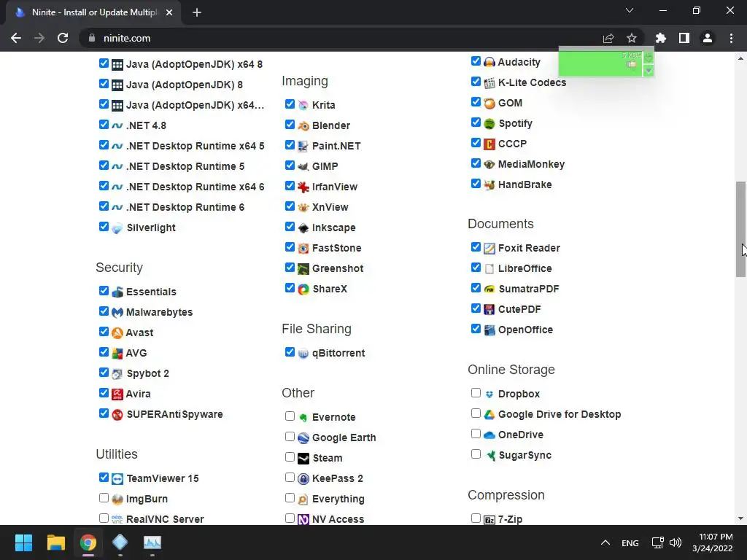Go back to previous page

point(16,38)
